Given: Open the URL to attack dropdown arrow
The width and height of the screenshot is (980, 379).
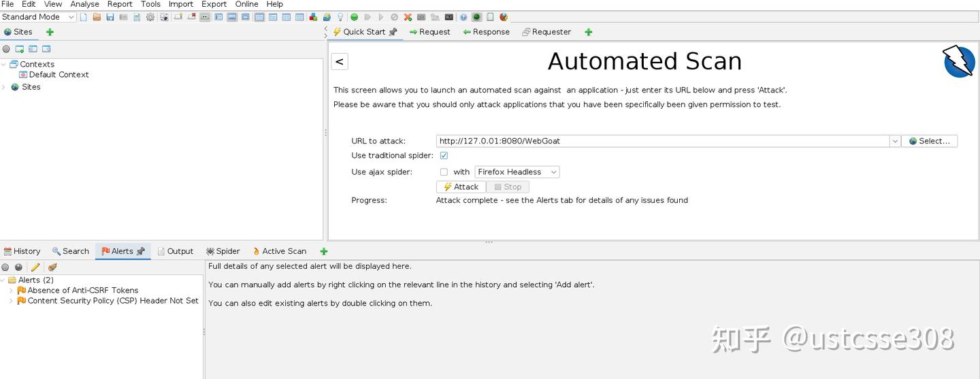Looking at the screenshot, I should point(894,142).
